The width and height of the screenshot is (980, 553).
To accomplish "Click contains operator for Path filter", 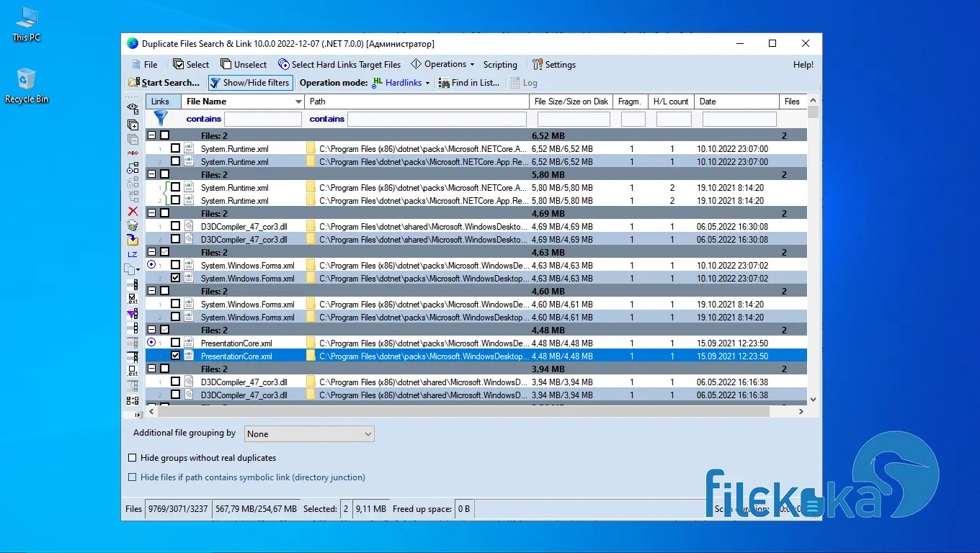I will click(327, 119).
